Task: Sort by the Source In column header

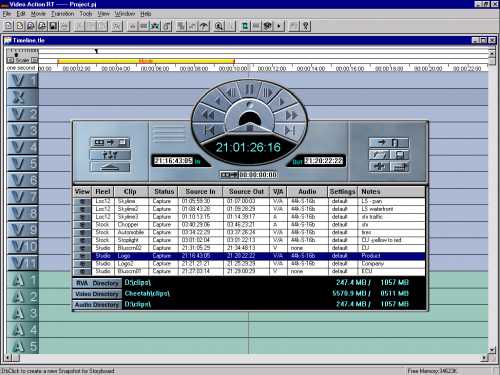Action: (201, 192)
